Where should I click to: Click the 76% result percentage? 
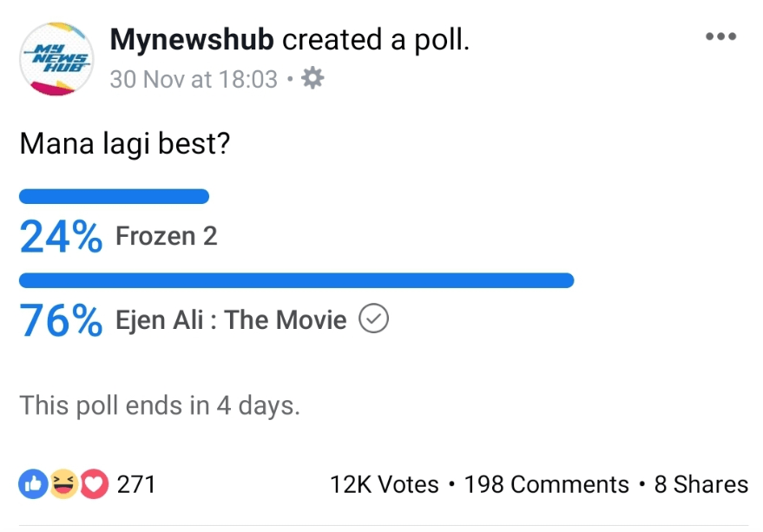61,321
